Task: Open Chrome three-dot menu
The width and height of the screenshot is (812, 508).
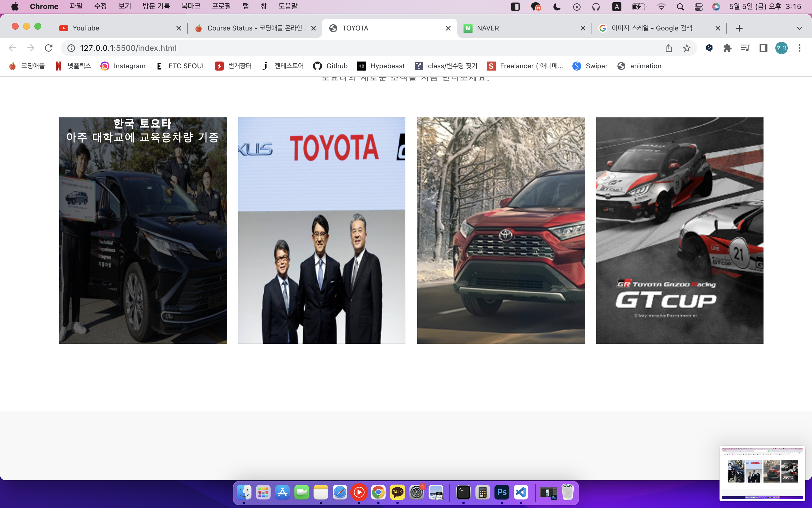Action: coord(800,48)
